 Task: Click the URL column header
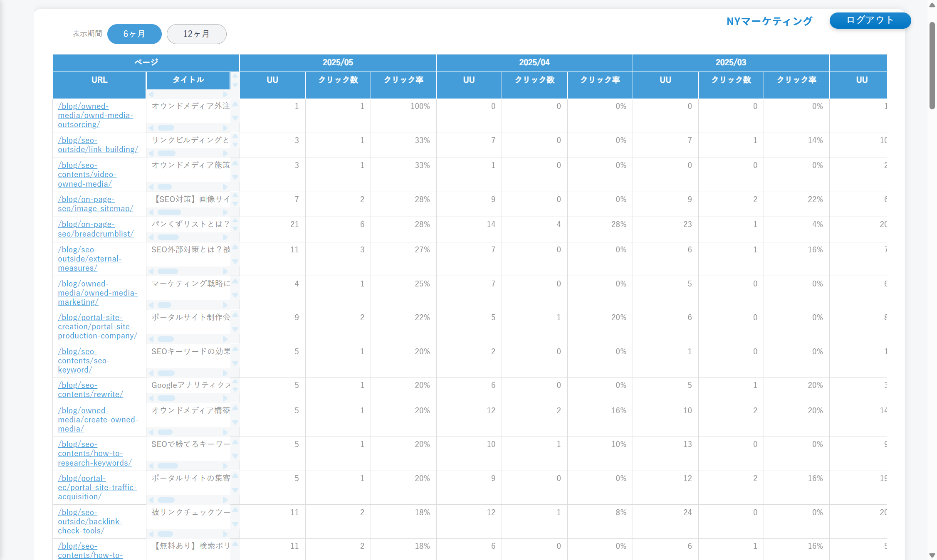click(99, 85)
